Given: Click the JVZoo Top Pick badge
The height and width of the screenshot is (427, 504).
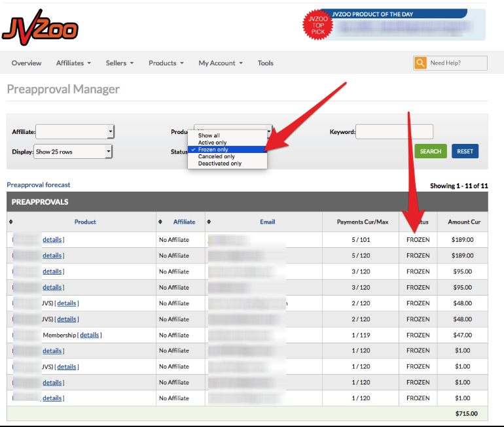Looking at the screenshot, I should click(317, 25).
